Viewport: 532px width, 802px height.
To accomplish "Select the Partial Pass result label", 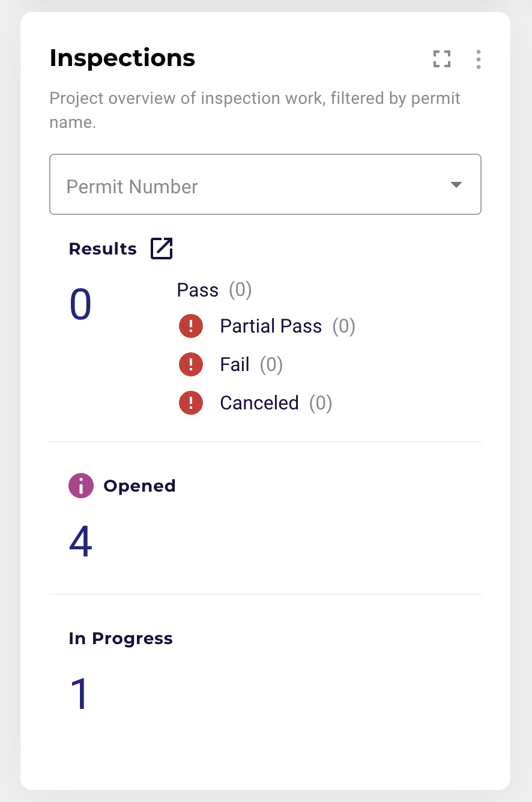I will tap(271, 327).
